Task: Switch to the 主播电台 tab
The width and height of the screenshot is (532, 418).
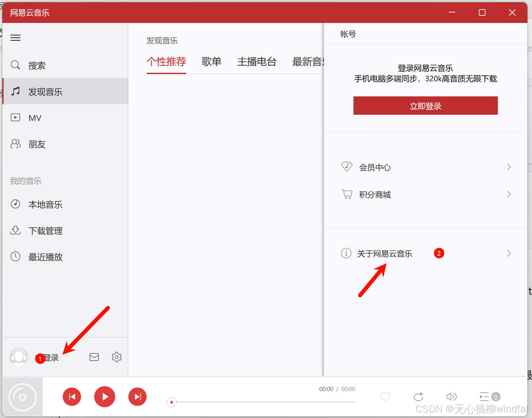Action: (257, 62)
